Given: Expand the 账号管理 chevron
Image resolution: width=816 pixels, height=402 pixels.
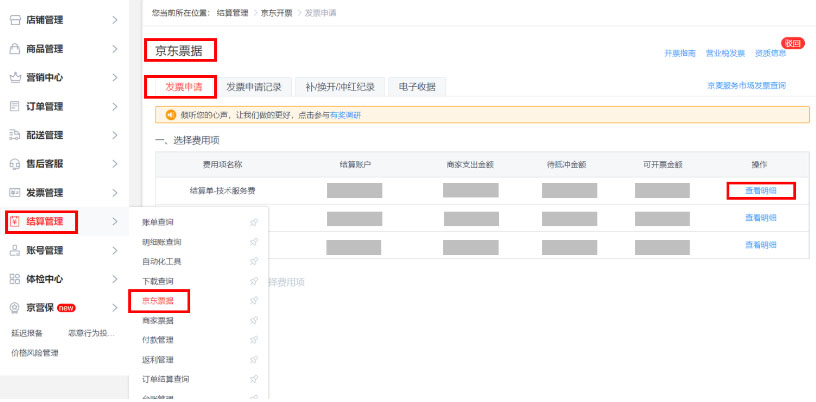Looking at the screenshot, I should point(115,250).
